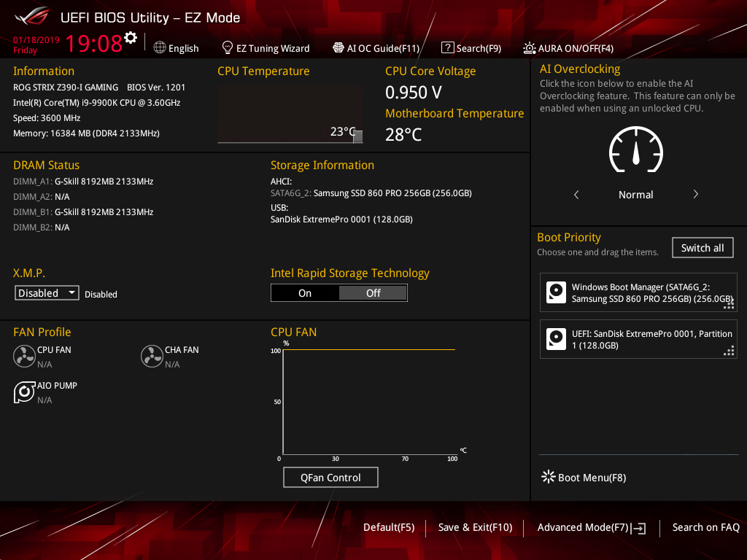
Task: Click the CPU FAN curve chart
Action: click(368, 402)
